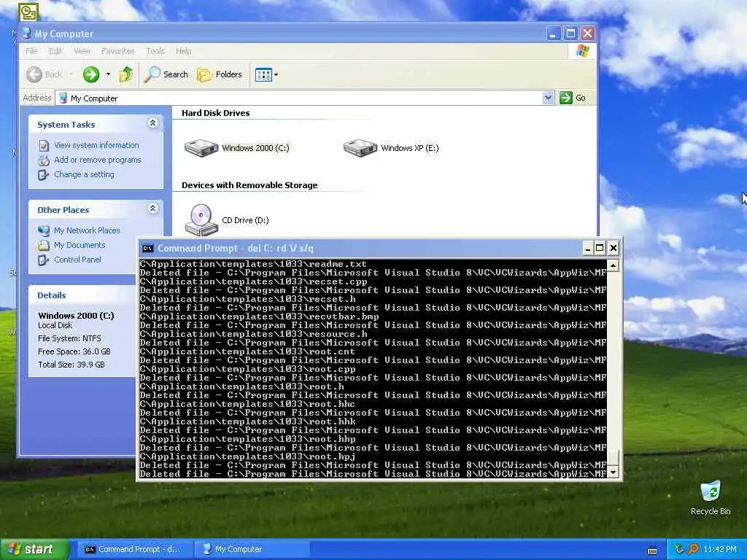Click the Command Prompt title bar icon
The height and width of the screenshot is (560, 747).
[147, 248]
